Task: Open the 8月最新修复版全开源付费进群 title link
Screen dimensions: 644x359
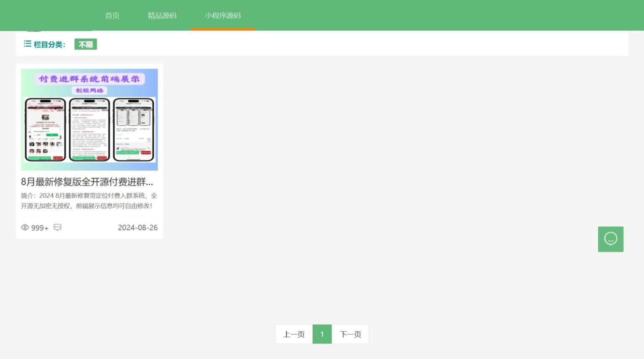Action: [x=87, y=182]
